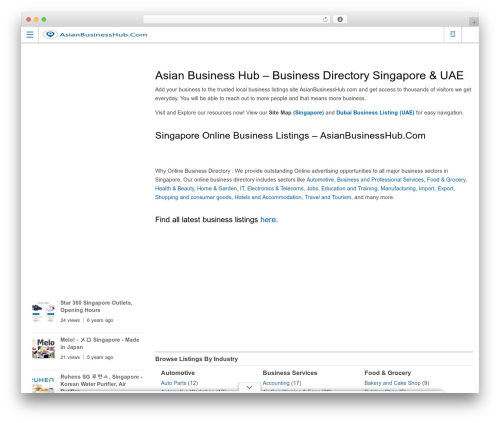Reload the page via refresh icon
This screenshot has width=500, height=423.
point(325,20)
